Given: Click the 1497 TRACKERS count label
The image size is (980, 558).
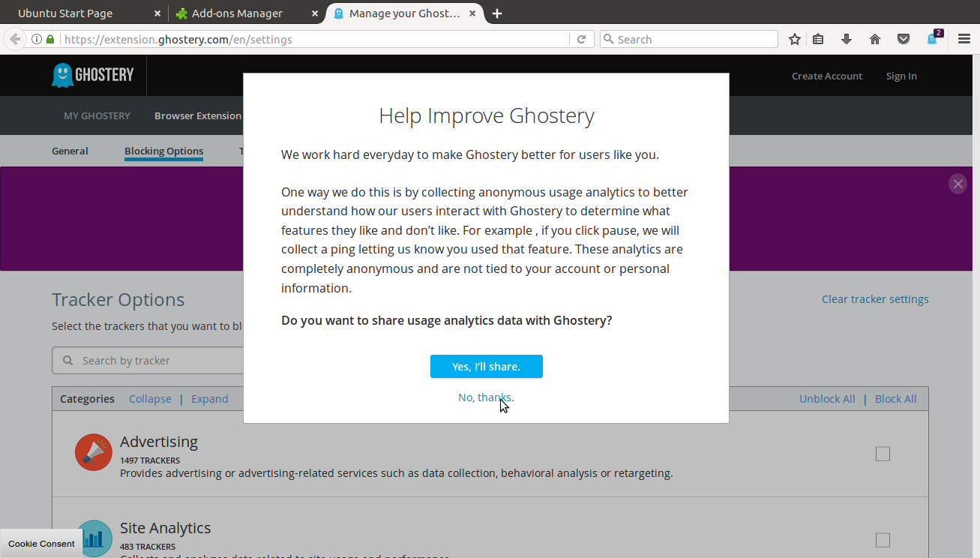Looking at the screenshot, I should click(x=150, y=460).
